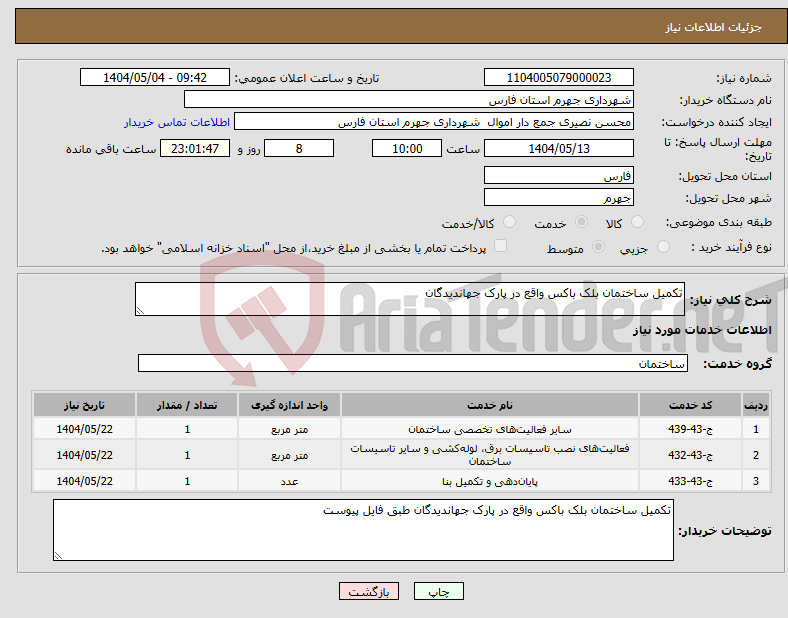Click the delivery province field فارس
Screen dimensions: 788x618
point(558,175)
